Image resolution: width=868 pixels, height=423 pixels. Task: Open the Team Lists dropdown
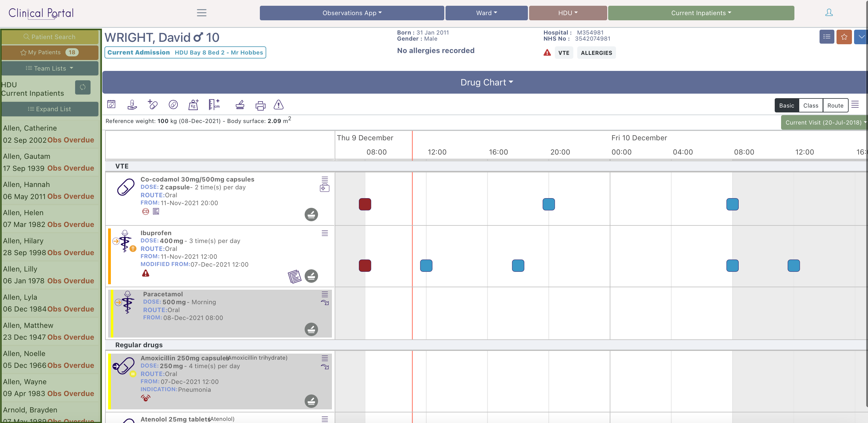pos(50,68)
